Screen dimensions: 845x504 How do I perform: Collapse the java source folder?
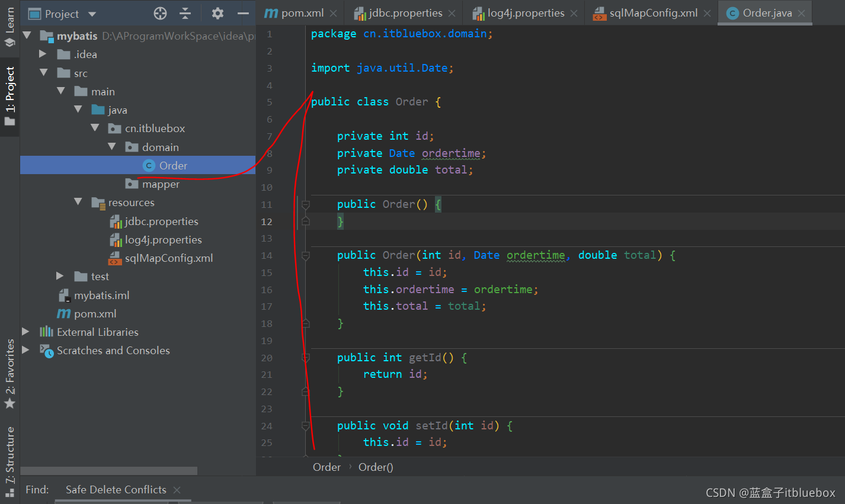[x=78, y=110]
